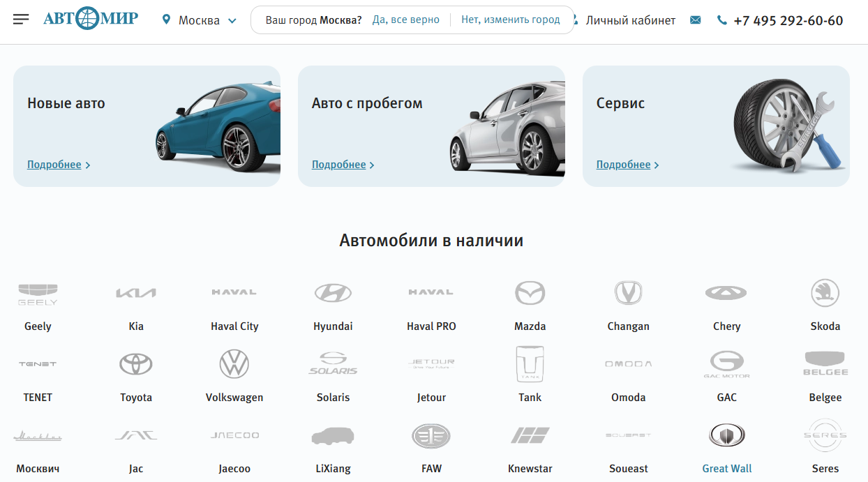Click the Автомир logo
868x482 pixels.
(90, 20)
